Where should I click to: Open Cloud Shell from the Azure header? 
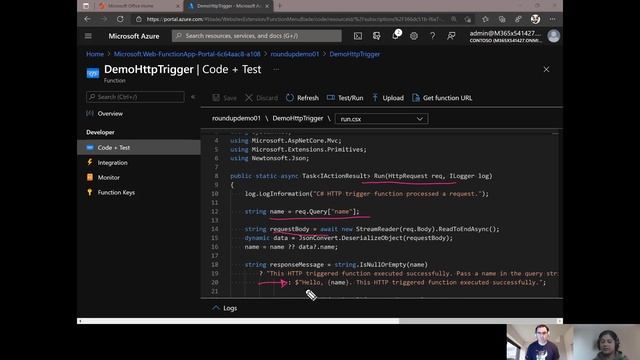pyautogui.click(x=358, y=36)
